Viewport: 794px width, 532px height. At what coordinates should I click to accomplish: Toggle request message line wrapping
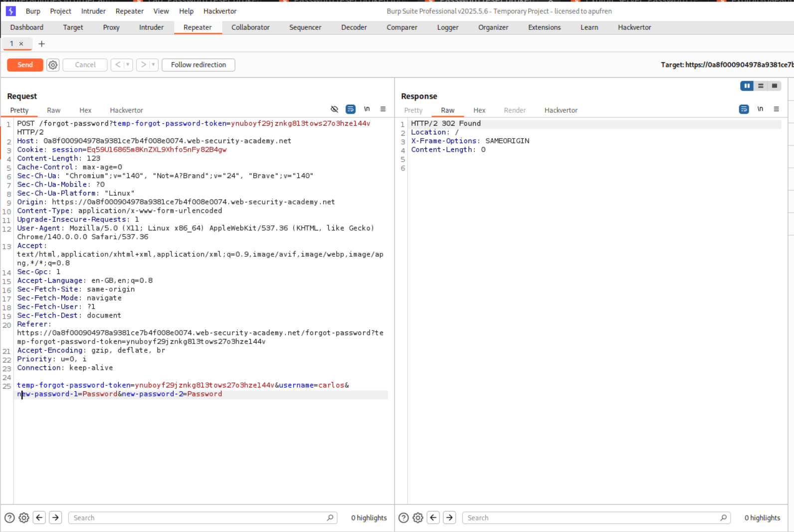click(351, 109)
